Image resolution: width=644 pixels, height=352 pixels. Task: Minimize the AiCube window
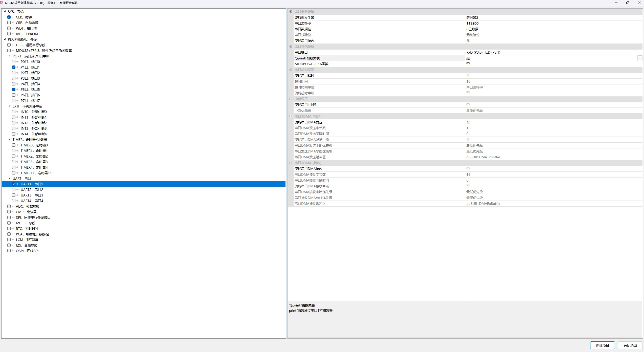tap(616, 3)
